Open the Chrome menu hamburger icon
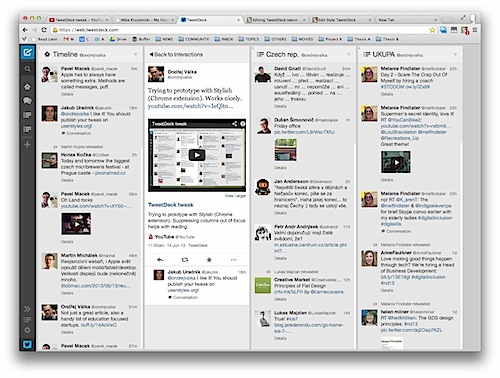The height and width of the screenshot is (378, 500). 475,30
